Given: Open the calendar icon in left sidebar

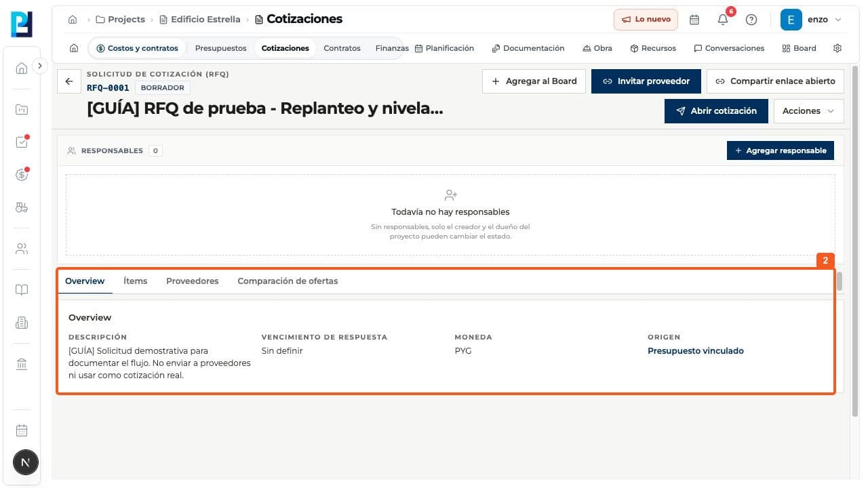Looking at the screenshot, I should tap(22, 430).
